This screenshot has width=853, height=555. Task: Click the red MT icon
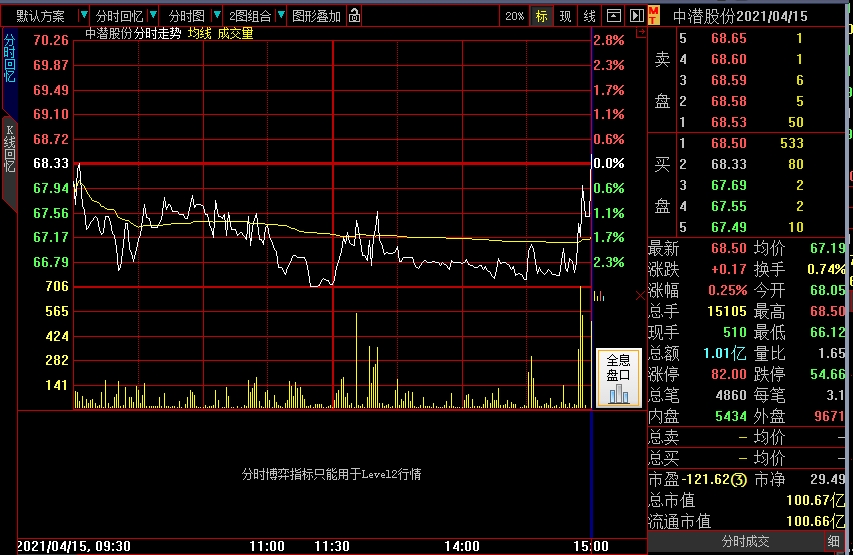[653, 15]
